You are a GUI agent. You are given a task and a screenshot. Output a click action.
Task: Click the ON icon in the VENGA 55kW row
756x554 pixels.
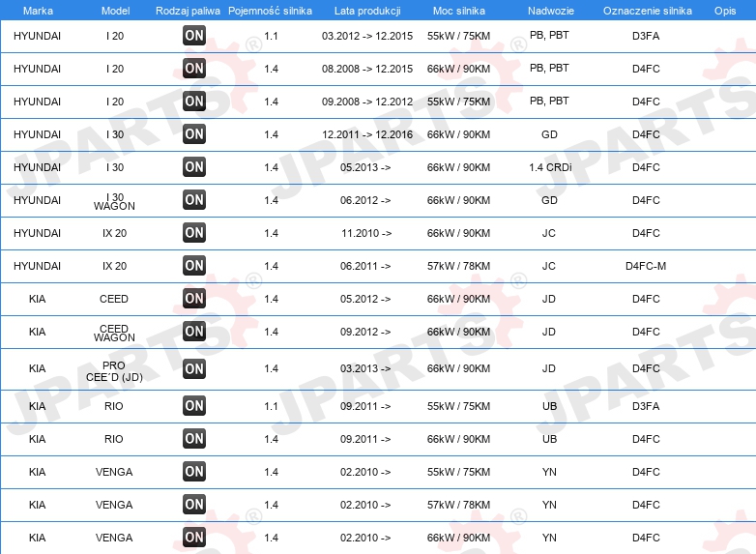[x=193, y=471]
